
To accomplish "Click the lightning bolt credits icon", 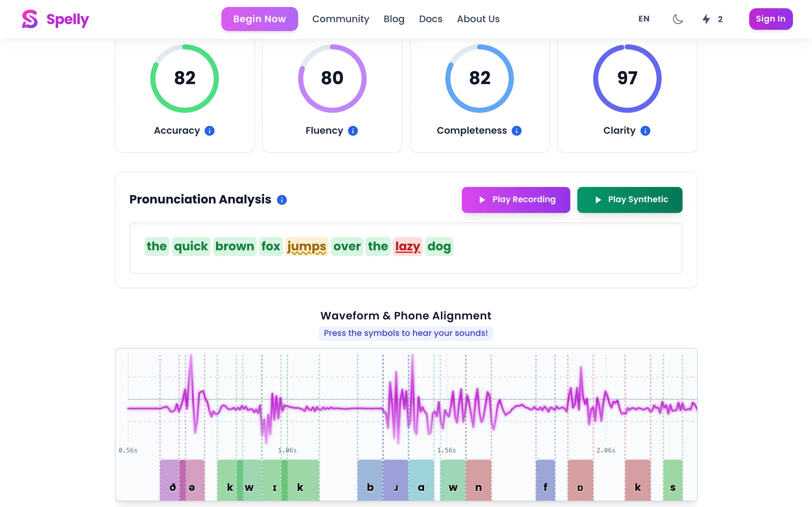I will pos(706,19).
